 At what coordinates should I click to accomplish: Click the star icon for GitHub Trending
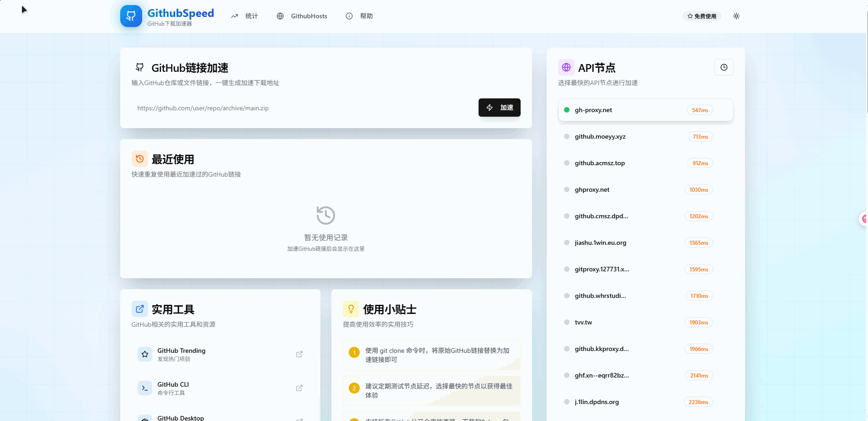pyautogui.click(x=145, y=354)
